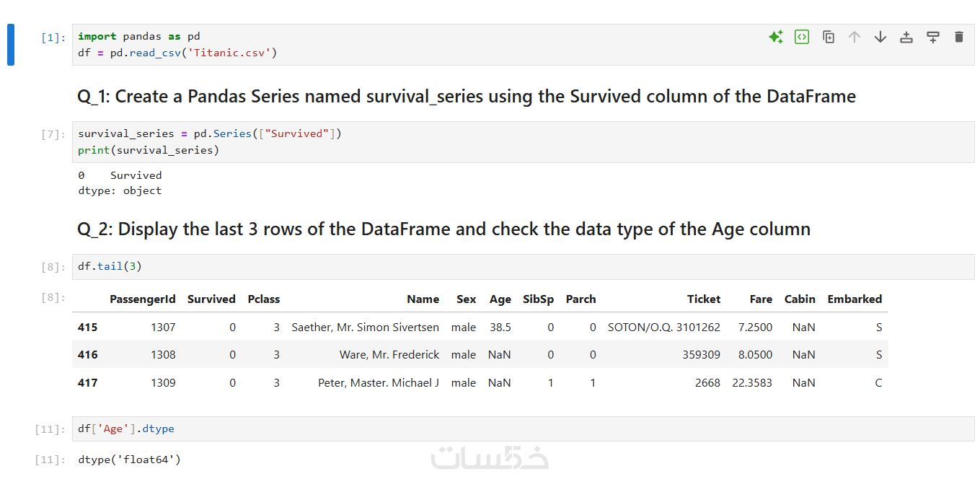The height and width of the screenshot is (479, 980).
Task: Click the Embarked column header
Action: [x=854, y=299]
